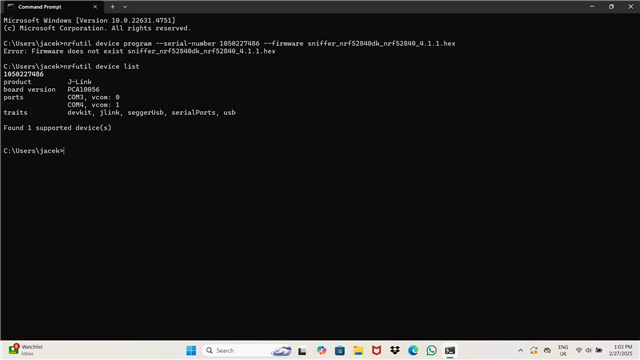The image size is (640, 360).
Task: Click the 'COM3, vcom: 0' port entry
Action: [x=93, y=97]
